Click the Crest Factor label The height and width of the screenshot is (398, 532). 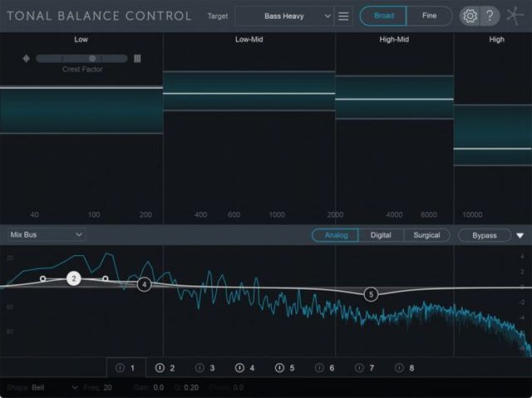[x=82, y=69]
